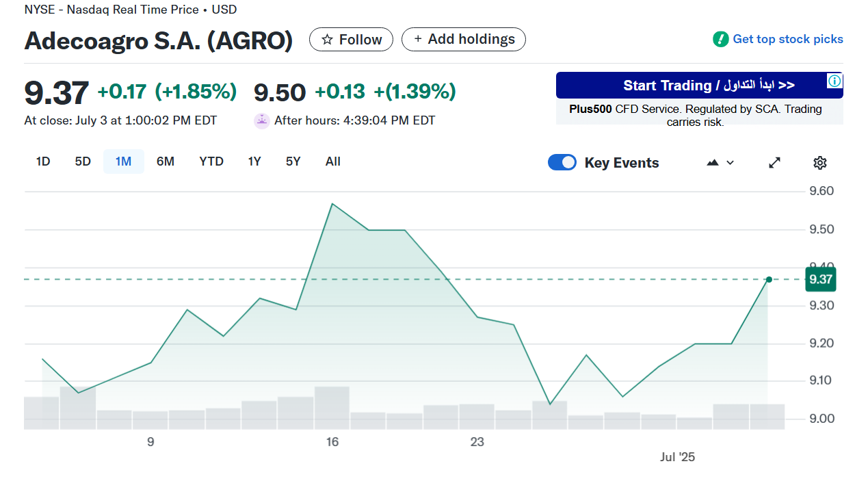The height and width of the screenshot is (479, 868).
Task: Click the 9.00 y-axis label
Action: 821,419
